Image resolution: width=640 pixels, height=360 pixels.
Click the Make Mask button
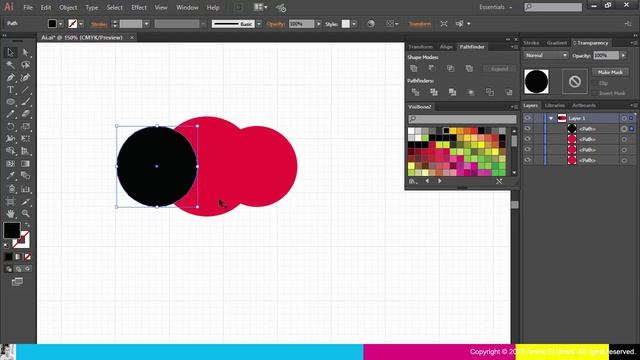click(610, 72)
